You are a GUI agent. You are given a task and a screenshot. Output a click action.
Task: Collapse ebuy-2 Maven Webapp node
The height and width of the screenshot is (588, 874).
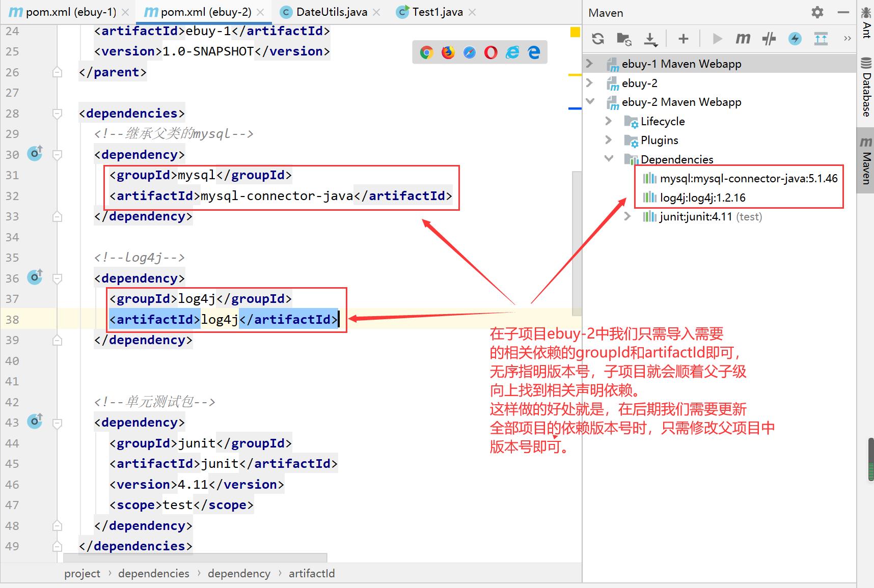pos(590,101)
